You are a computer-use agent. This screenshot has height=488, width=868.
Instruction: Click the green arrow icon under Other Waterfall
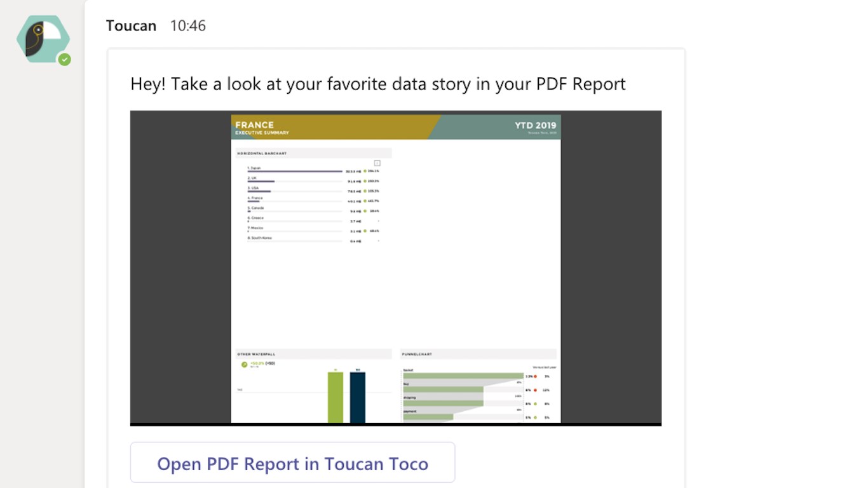pos(245,364)
